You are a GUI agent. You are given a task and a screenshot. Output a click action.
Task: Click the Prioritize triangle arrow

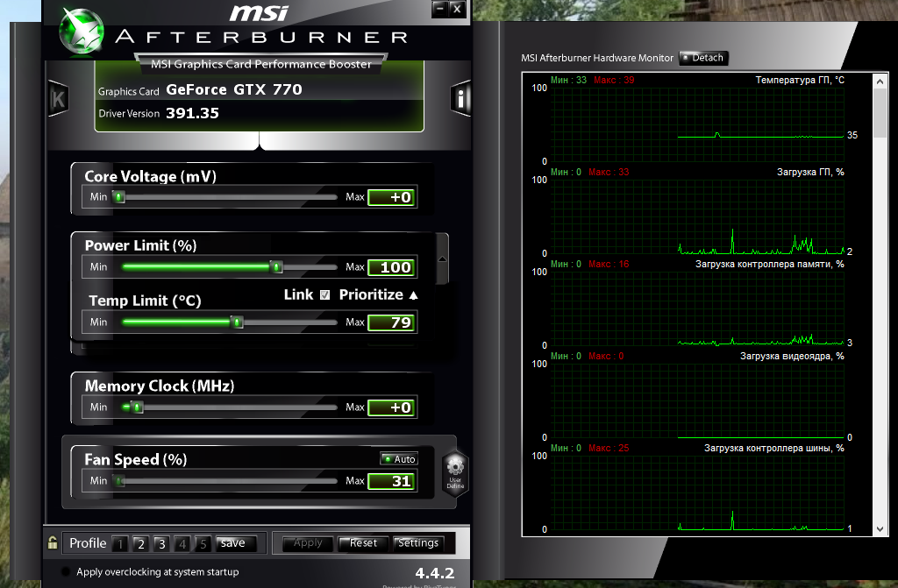click(413, 295)
